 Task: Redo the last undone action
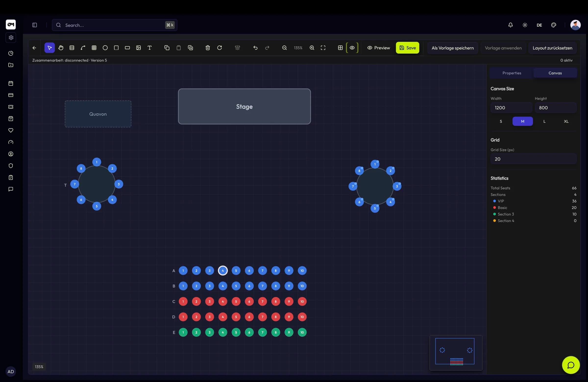267,48
